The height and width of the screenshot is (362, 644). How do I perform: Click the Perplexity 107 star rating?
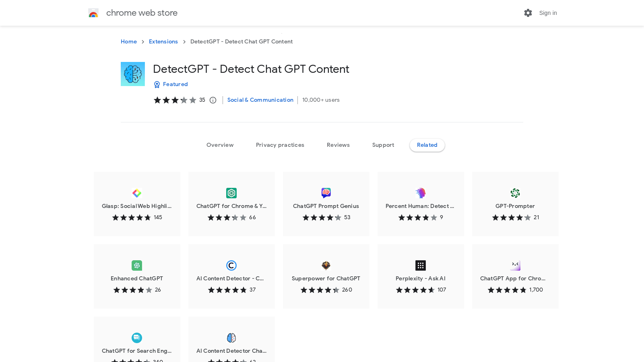[415, 290]
